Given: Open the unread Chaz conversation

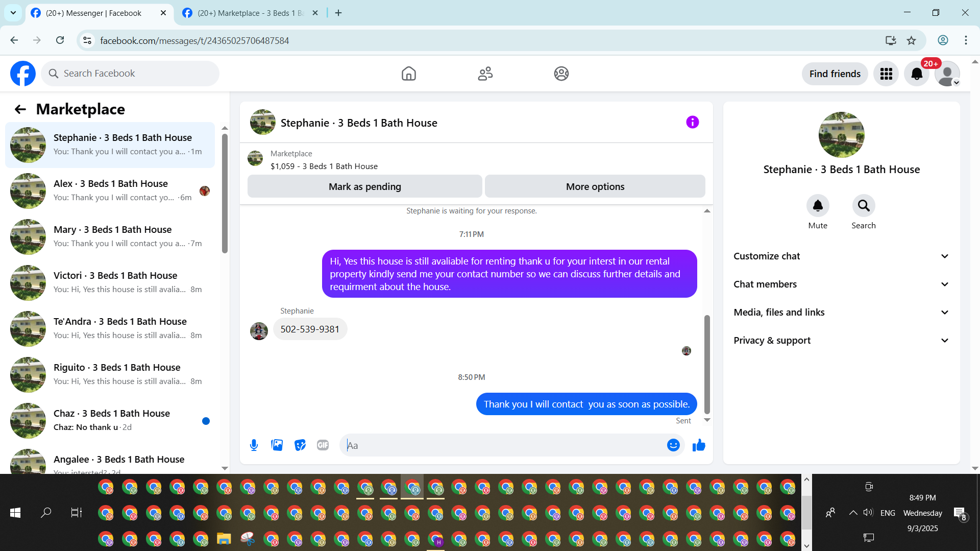Looking at the screenshot, I should point(110,421).
